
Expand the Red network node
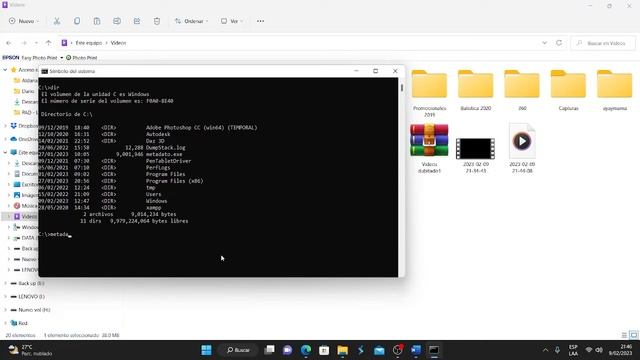(x=5, y=323)
